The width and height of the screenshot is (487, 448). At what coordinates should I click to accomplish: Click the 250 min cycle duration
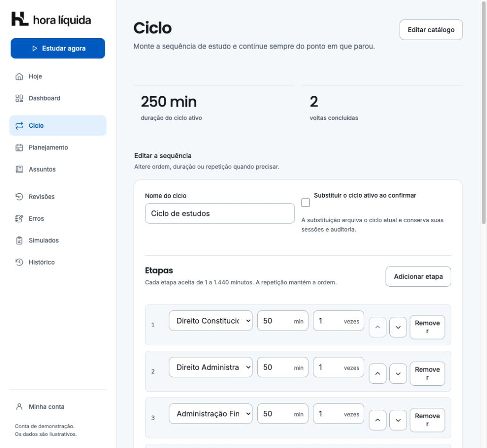[168, 102]
